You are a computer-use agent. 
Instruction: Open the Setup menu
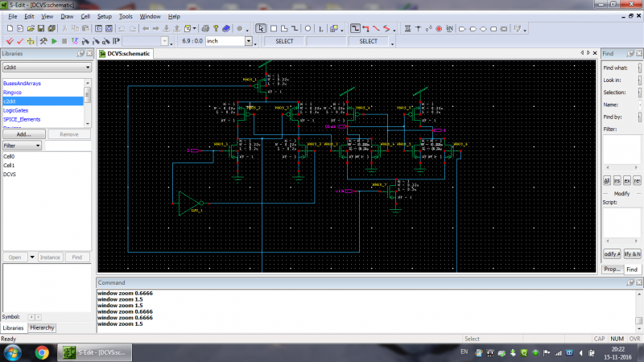(x=105, y=16)
